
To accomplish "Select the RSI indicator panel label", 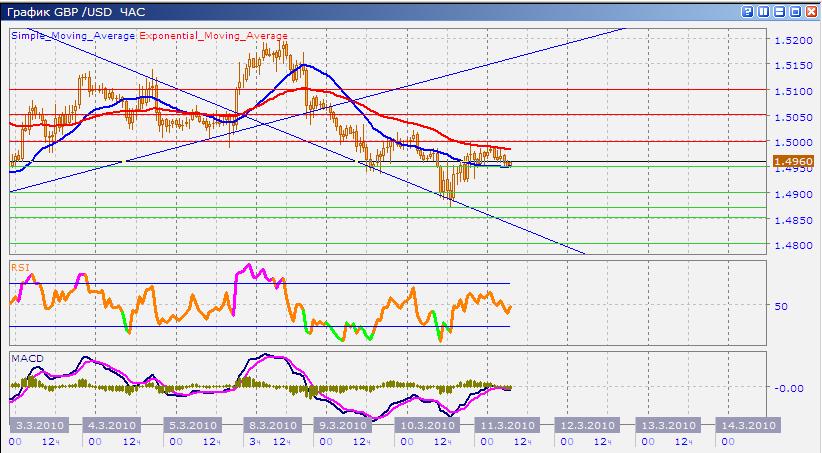I will (19, 268).
